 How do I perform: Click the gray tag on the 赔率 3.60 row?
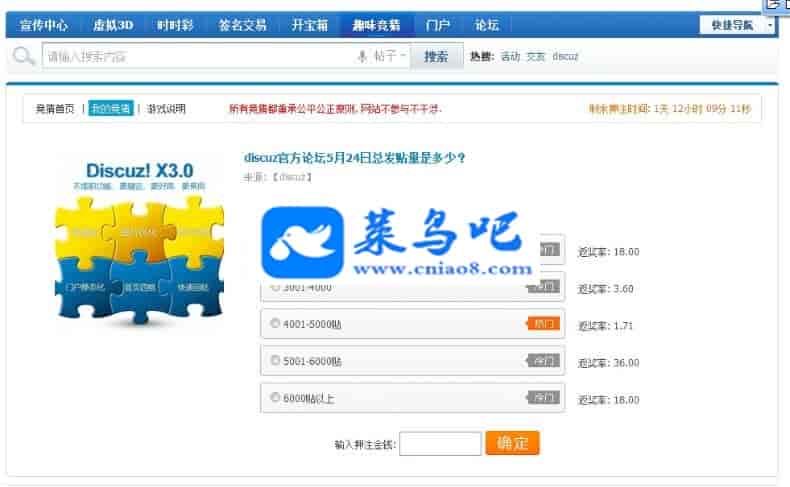543,287
